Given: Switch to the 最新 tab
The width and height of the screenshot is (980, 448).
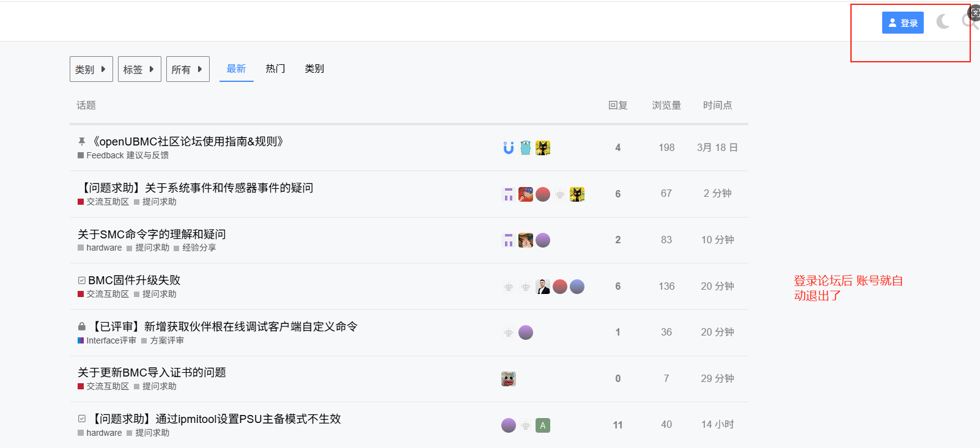Looking at the screenshot, I should pos(236,68).
